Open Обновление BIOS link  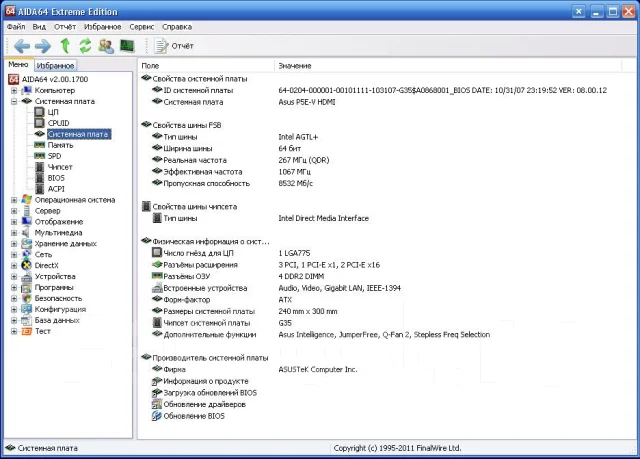194,416
